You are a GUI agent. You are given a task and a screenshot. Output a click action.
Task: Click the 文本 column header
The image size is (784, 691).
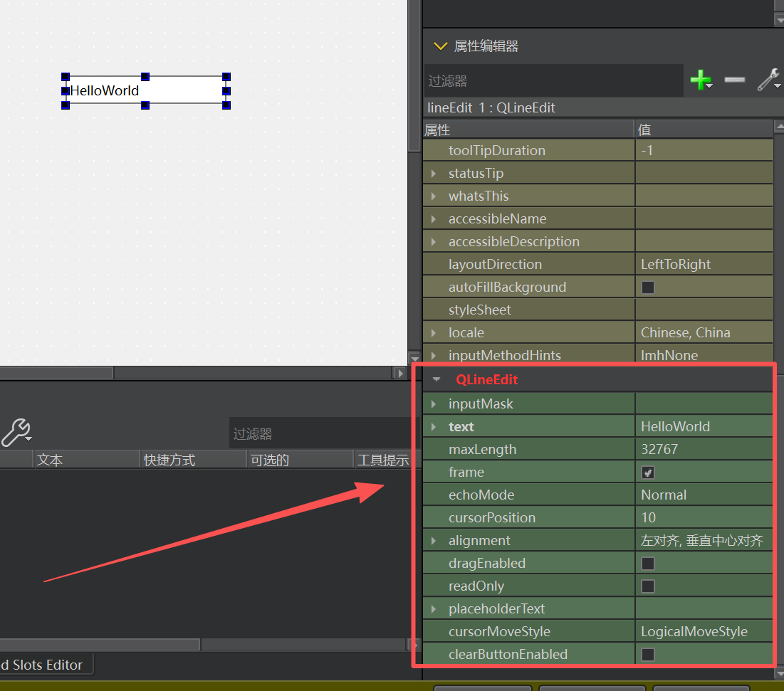pos(86,460)
